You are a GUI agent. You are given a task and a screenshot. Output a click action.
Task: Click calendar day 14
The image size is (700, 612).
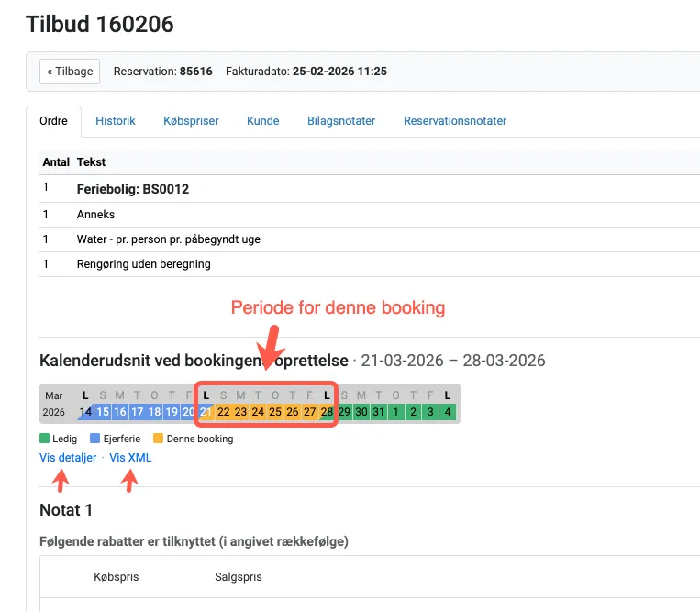tap(85, 412)
